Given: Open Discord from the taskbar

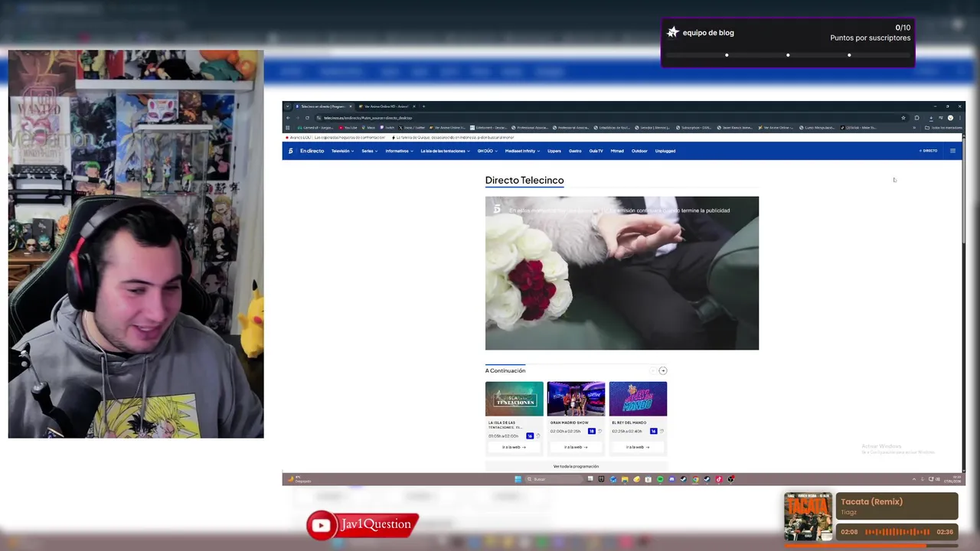Looking at the screenshot, I should [671, 479].
